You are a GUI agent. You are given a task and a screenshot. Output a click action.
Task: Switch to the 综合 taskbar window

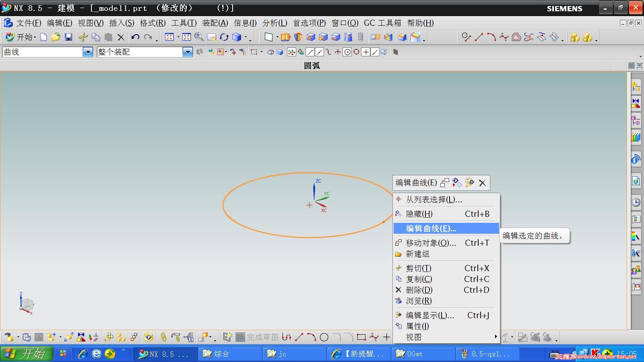[230, 354]
